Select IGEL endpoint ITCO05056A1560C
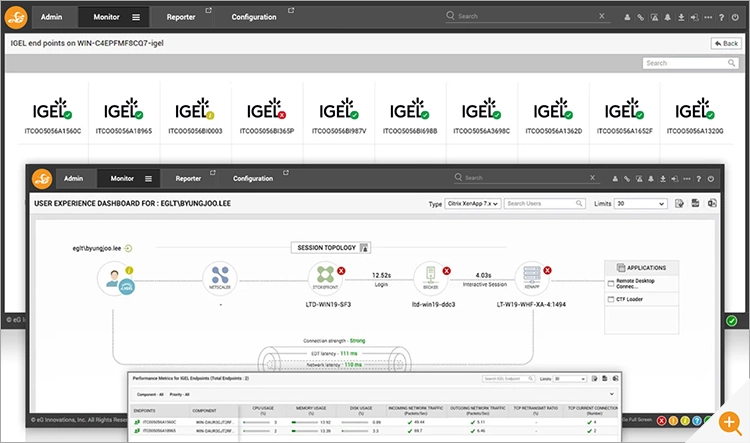The image size is (750, 443). [x=53, y=116]
